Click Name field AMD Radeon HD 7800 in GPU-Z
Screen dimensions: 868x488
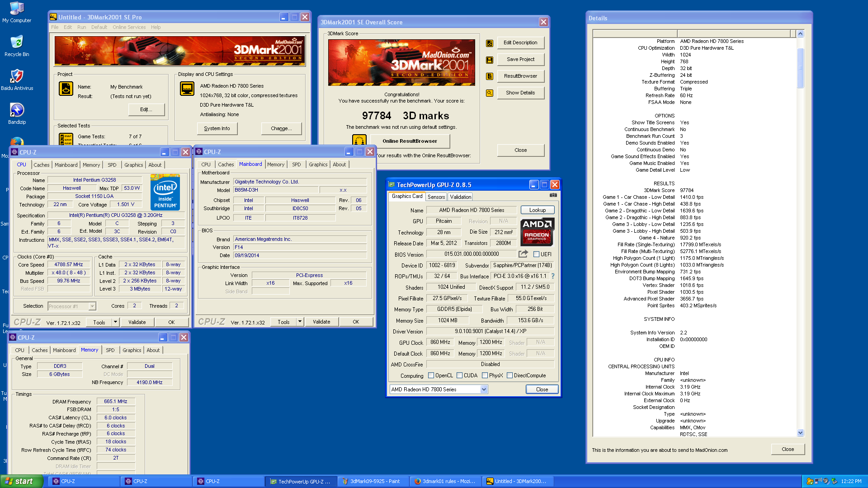[x=471, y=210]
